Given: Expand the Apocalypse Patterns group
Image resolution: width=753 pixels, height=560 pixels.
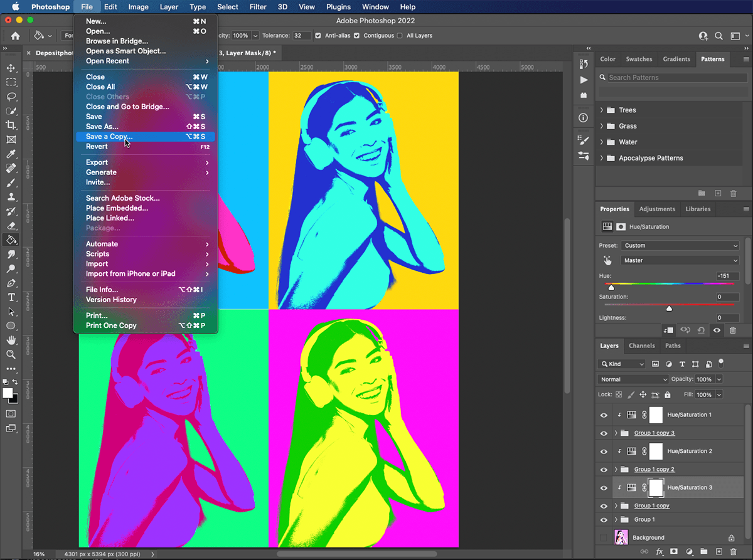Looking at the screenshot, I should click(x=601, y=158).
